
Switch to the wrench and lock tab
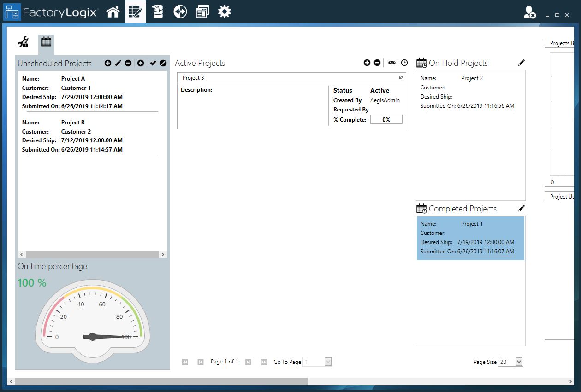point(23,42)
